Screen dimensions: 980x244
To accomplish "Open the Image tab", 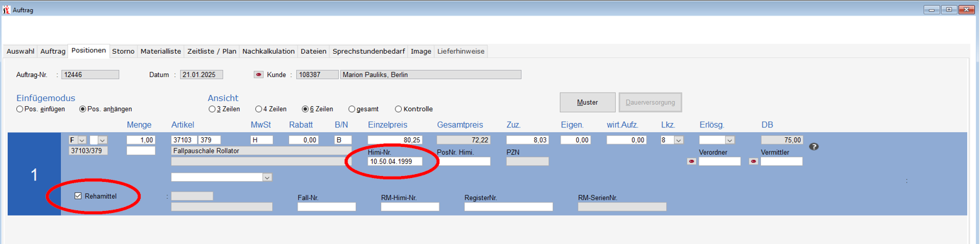I will tap(421, 51).
